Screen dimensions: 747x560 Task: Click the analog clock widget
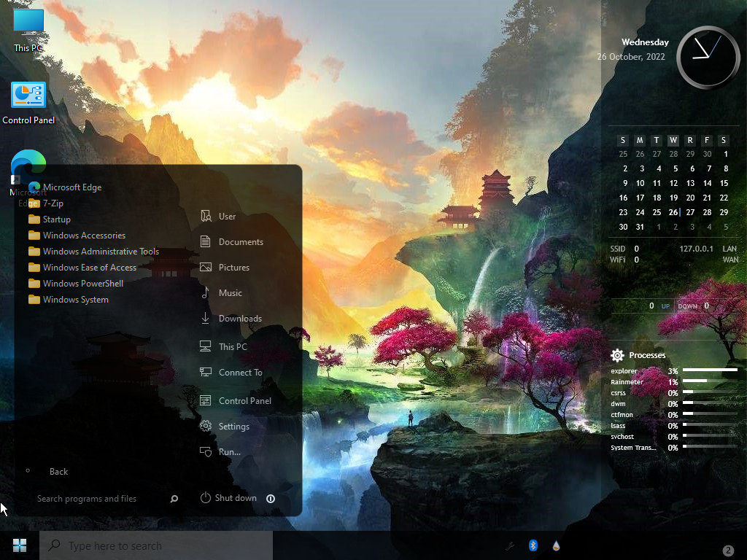(x=708, y=57)
